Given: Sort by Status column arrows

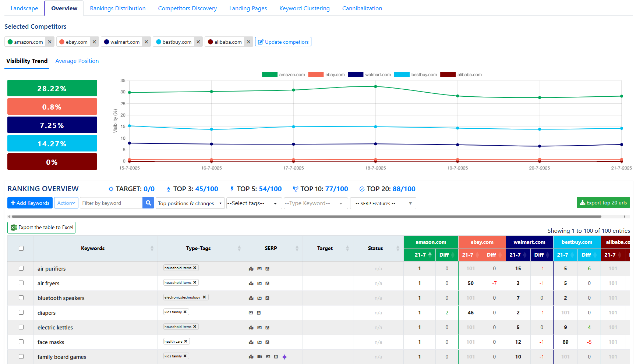Looking at the screenshot, I should [x=398, y=249].
